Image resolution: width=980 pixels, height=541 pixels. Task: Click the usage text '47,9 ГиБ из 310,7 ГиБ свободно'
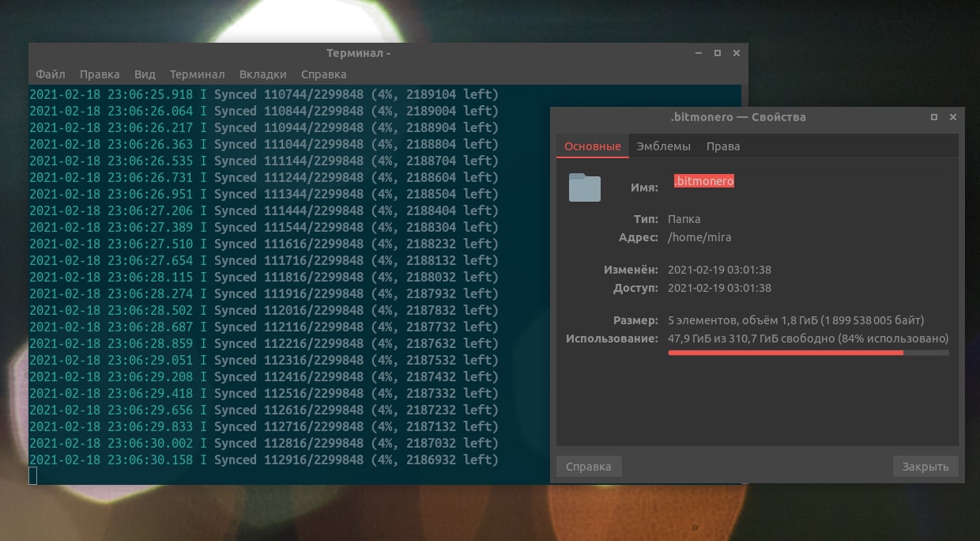pos(752,339)
